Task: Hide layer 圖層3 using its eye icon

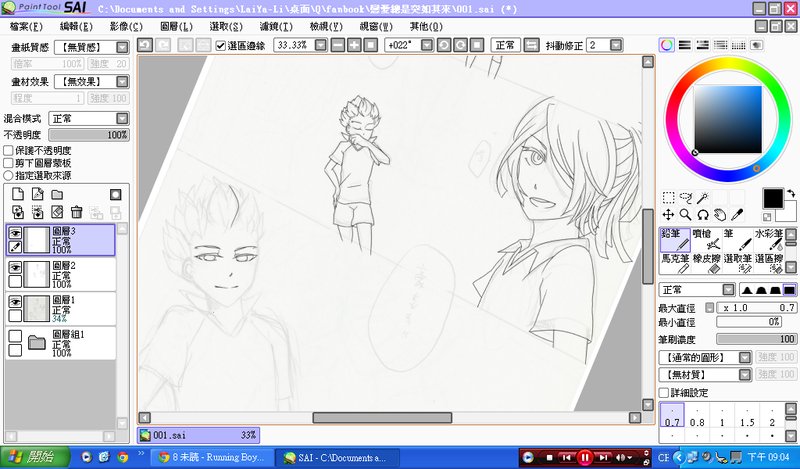Action: coord(15,233)
